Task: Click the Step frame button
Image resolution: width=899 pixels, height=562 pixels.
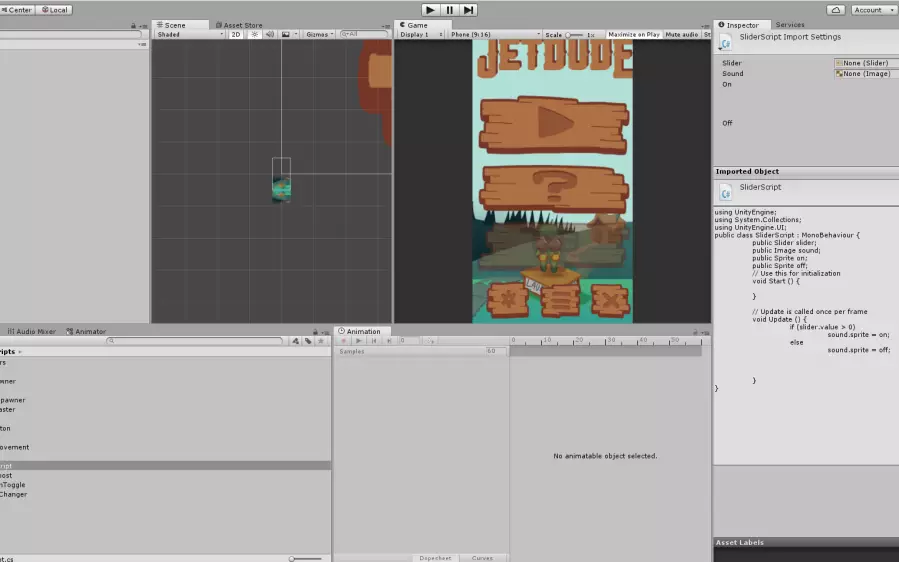Action: tap(468, 10)
